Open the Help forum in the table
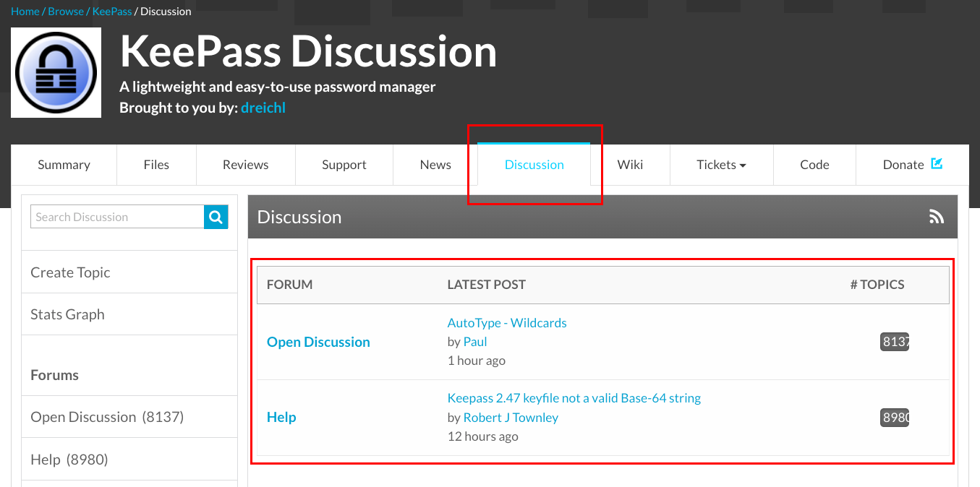This screenshot has height=487, width=980. pos(281,417)
